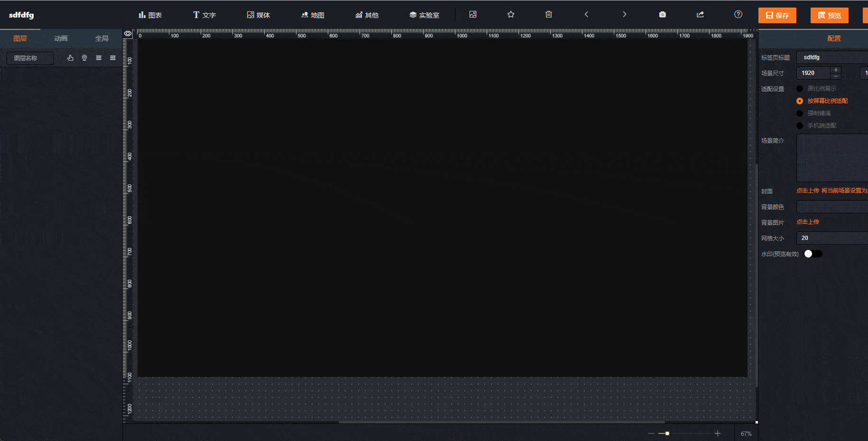Click the share export icon

tap(700, 15)
